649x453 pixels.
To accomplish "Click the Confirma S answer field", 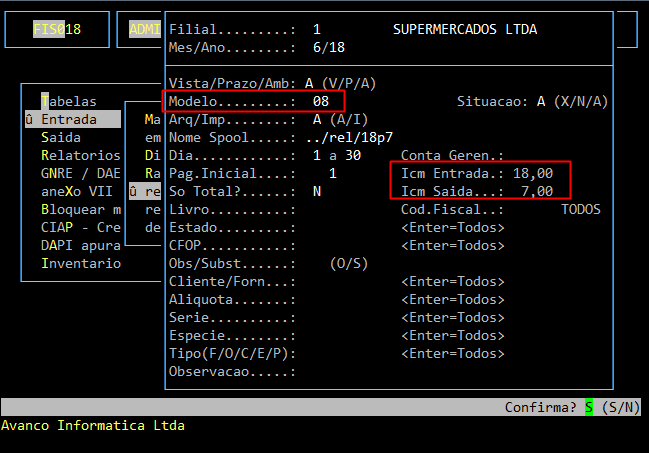I will pos(589,407).
